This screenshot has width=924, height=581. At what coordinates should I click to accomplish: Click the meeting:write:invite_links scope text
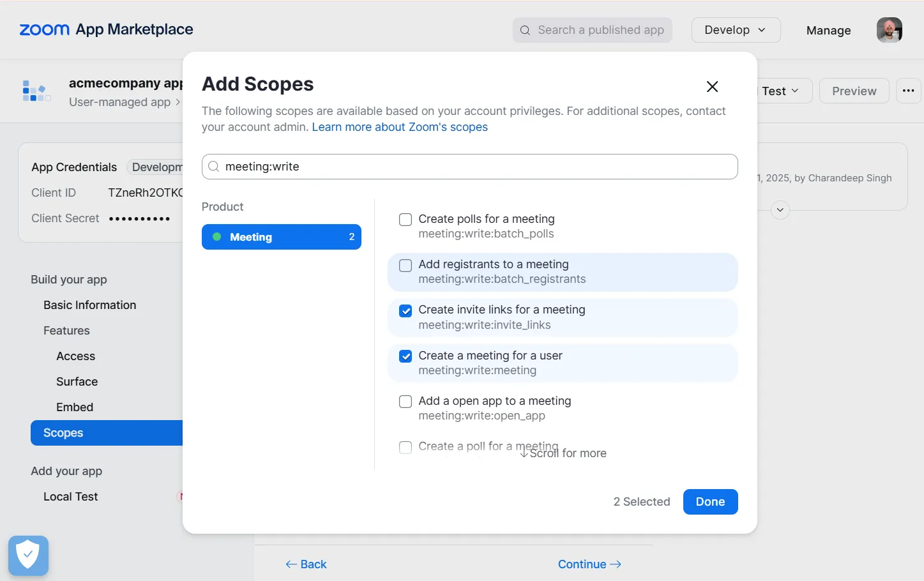point(484,325)
